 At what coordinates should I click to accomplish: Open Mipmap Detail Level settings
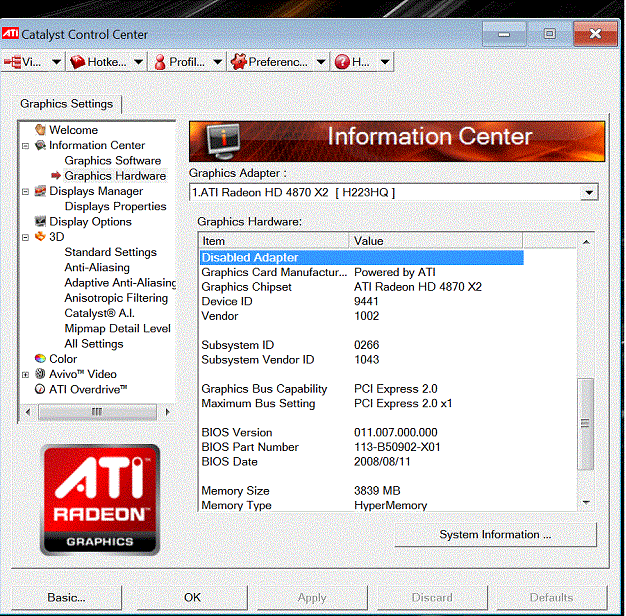(x=117, y=328)
